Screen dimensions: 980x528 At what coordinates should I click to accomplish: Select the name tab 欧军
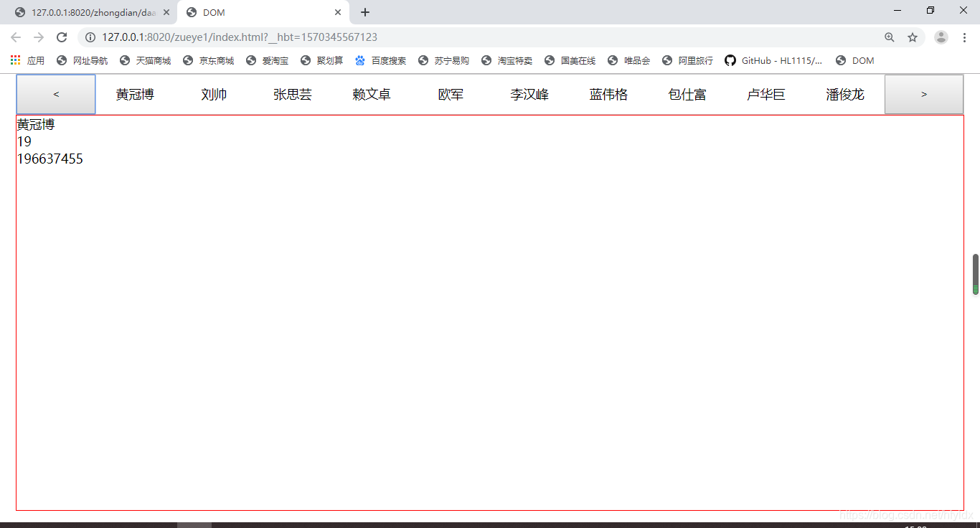pos(451,94)
